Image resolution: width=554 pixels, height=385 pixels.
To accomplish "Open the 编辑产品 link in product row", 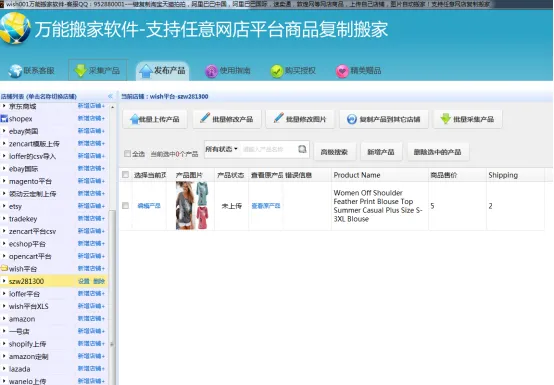I will pos(149,206).
